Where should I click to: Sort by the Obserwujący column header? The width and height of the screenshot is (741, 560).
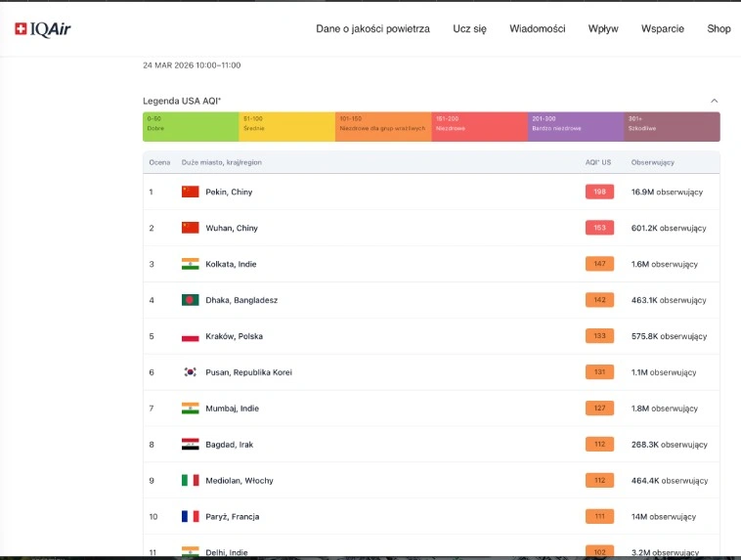pos(653,162)
